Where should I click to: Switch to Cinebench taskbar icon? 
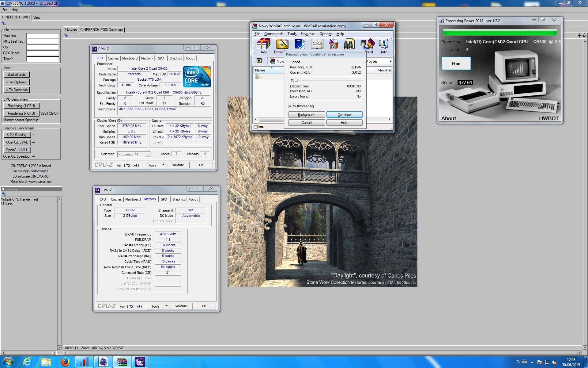click(x=103, y=362)
